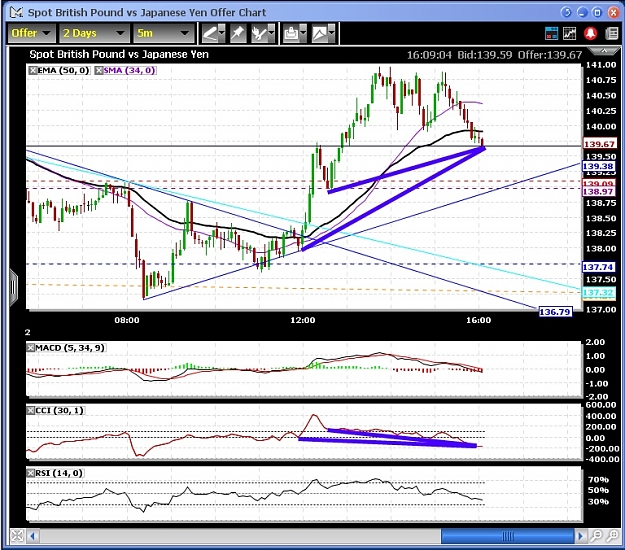Viewport: 625px width, 550px height.
Task: Click the 12:00 time axis label
Action: 303,320
